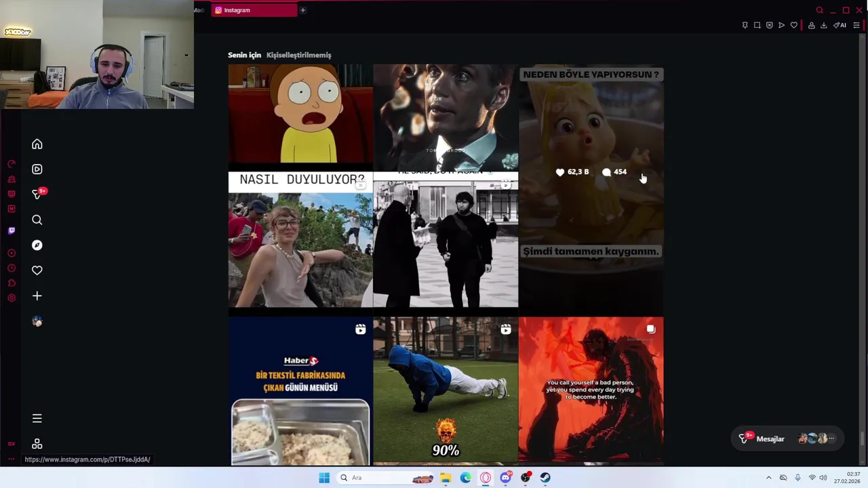This screenshot has width=868, height=488.
Task: Open the NEDEN BÖYLE YAPIYORSUN post
Action: click(591, 190)
